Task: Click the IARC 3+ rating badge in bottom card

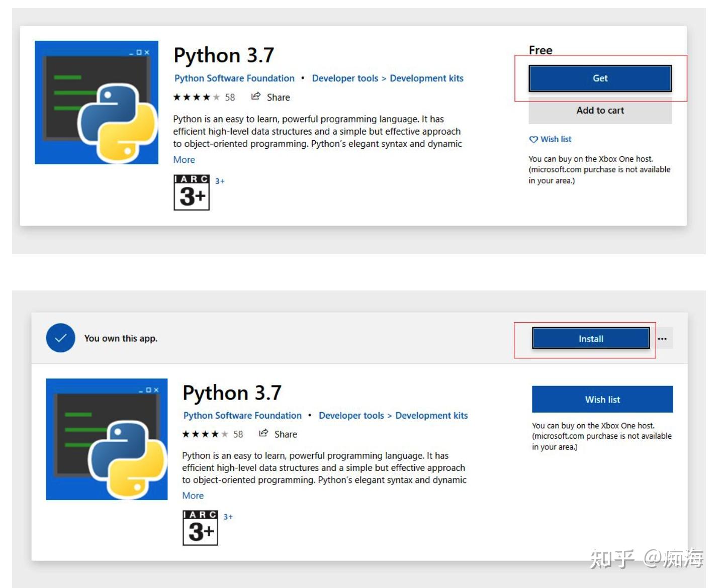Action: [x=200, y=528]
